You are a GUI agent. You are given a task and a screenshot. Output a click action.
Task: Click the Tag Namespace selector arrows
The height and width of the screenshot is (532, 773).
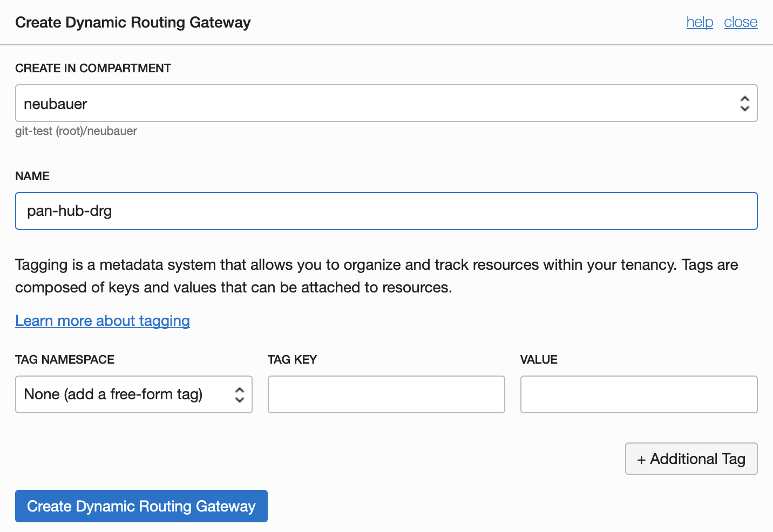pyautogui.click(x=240, y=394)
